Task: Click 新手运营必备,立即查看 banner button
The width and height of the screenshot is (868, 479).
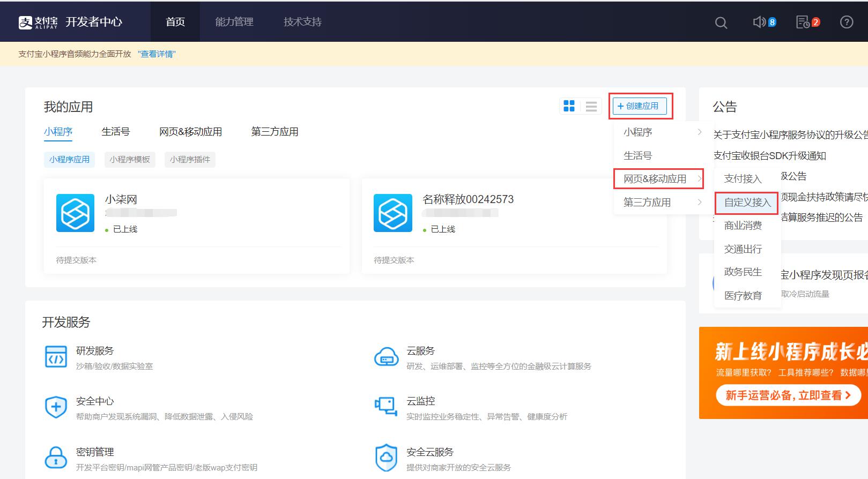Action: (788, 395)
